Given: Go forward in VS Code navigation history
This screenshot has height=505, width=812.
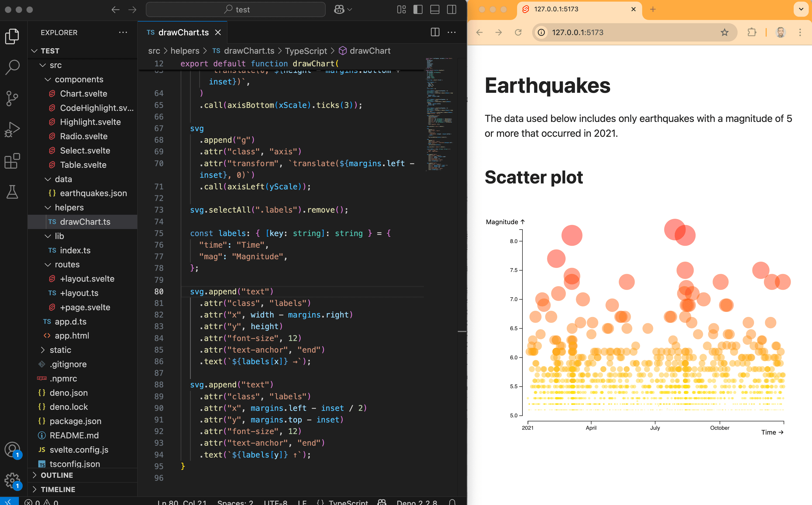Looking at the screenshot, I should tap(132, 10).
